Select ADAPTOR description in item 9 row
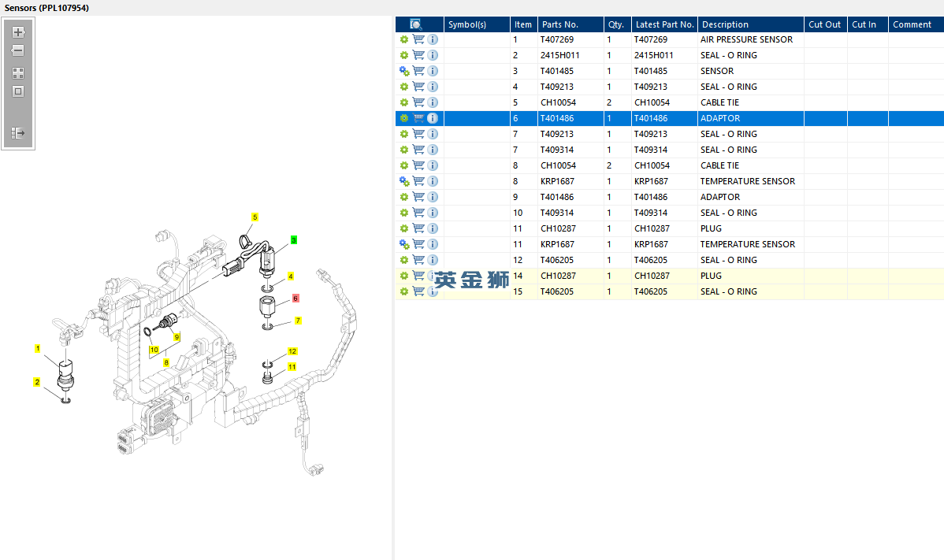The image size is (944, 560). pyautogui.click(x=751, y=197)
